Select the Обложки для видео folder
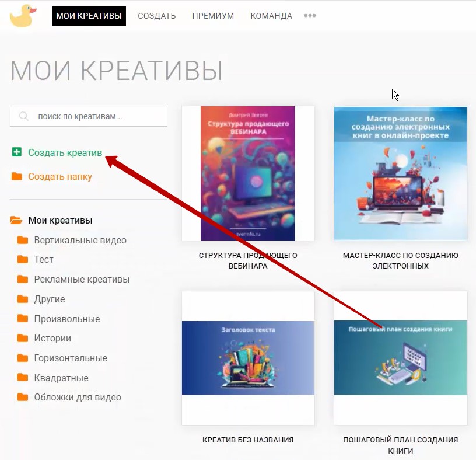Viewport: 476px width, 460px height. tap(78, 397)
